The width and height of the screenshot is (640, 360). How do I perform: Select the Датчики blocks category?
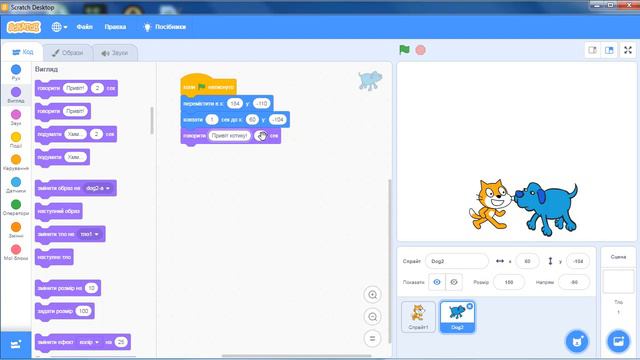click(16, 185)
